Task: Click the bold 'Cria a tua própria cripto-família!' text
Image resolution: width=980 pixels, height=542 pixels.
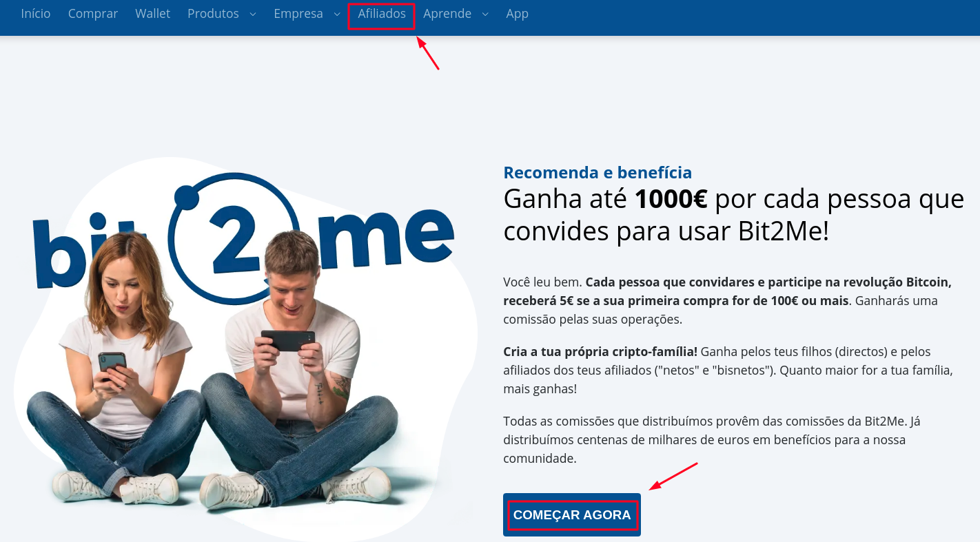Action: (x=600, y=351)
